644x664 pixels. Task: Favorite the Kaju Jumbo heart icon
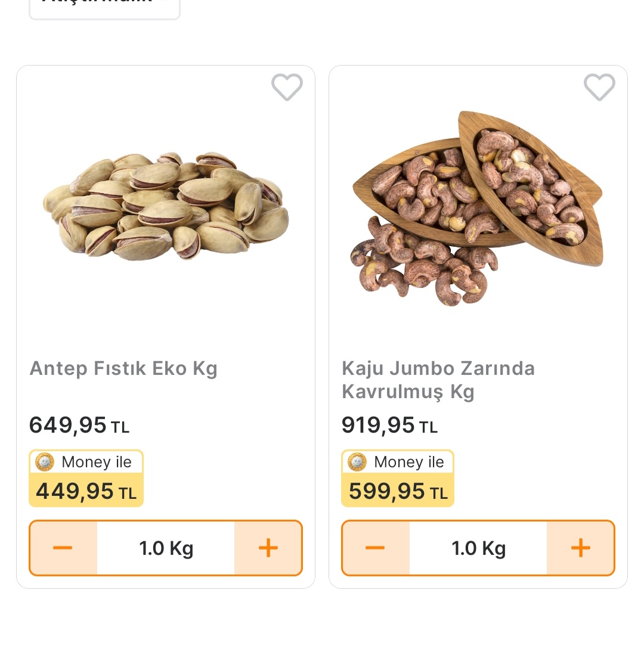pos(599,88)
